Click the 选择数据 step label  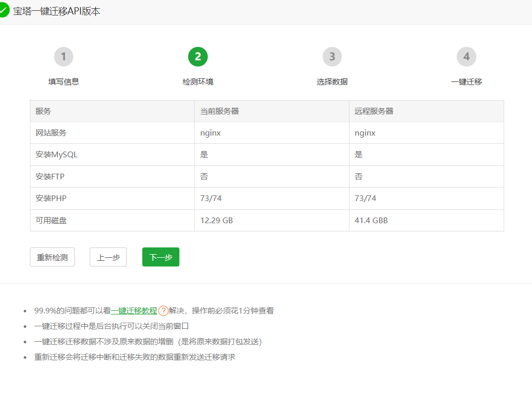(x=332, y=81)
